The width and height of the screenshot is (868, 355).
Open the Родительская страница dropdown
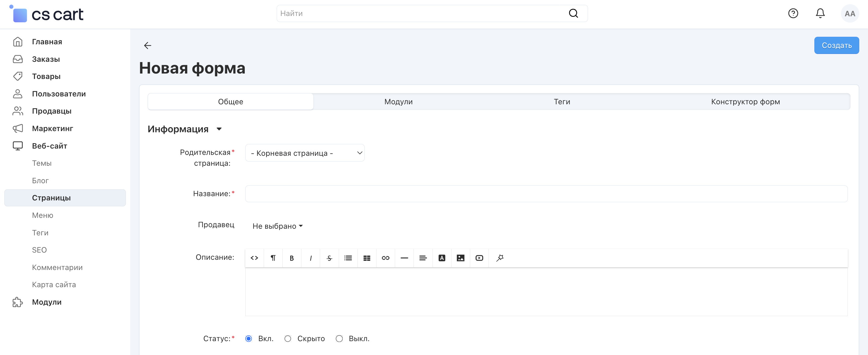click(305, 153)
